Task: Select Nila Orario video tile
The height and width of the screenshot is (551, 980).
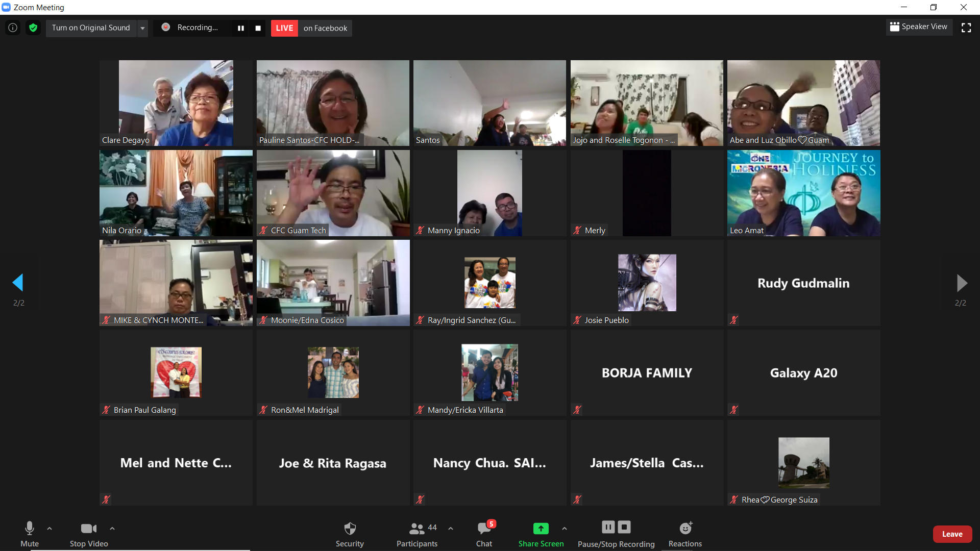Action: [176, 193]
